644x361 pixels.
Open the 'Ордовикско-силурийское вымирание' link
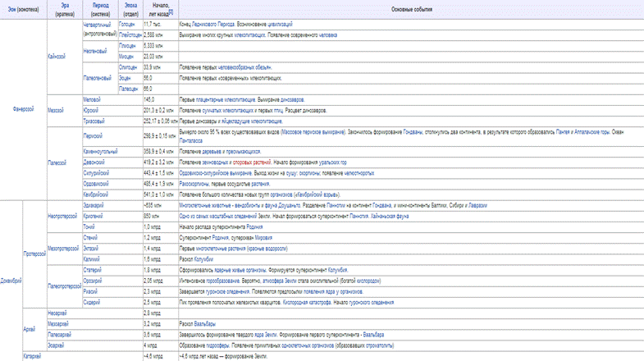tap(215, 173)
